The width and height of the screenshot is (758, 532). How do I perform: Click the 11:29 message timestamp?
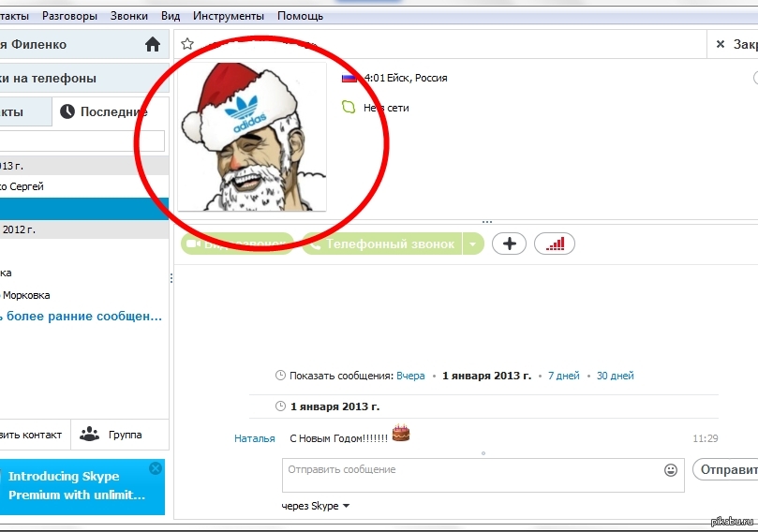[706, 438]
